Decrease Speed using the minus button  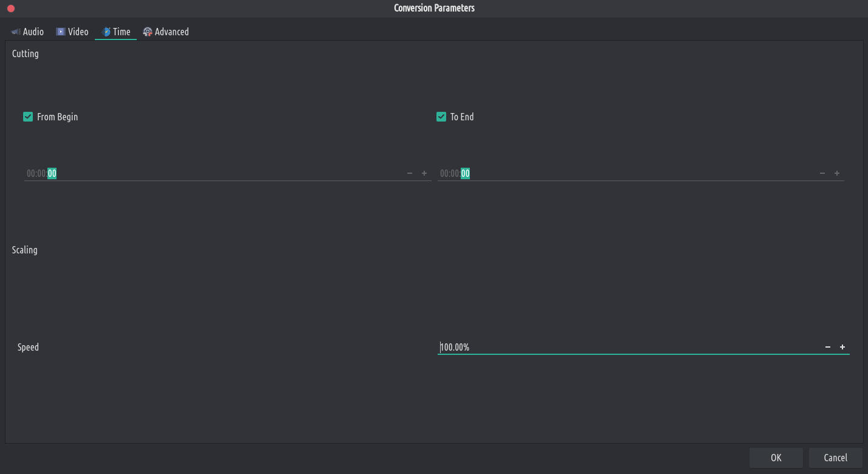(x=828, y=348)
